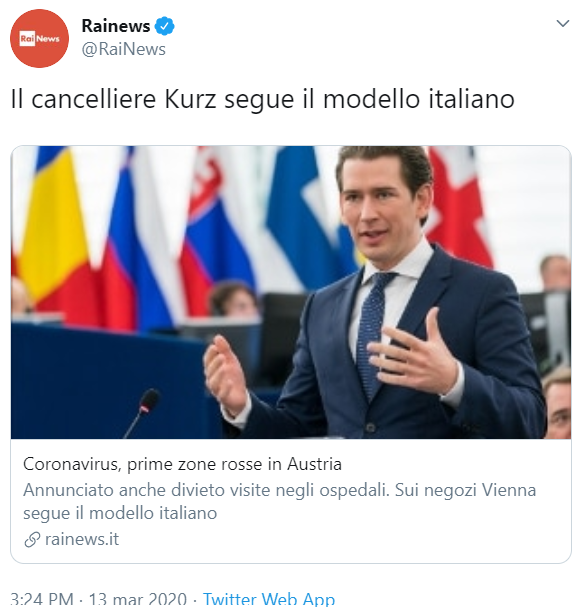The height and width of the screenshot is (607, 583).
Task: Expand the tweet options chevron
Action: click(562, 24)
